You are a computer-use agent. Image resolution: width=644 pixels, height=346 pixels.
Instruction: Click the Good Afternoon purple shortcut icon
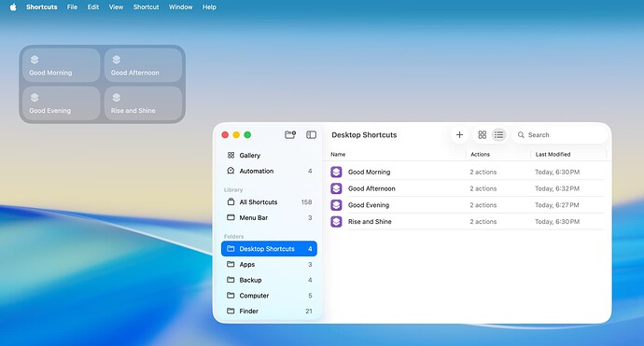click(x=336, y=188)
